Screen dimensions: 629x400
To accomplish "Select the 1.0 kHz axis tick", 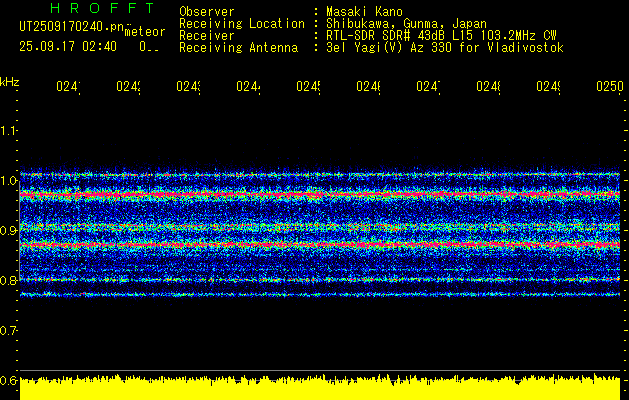I will [9, 181].
